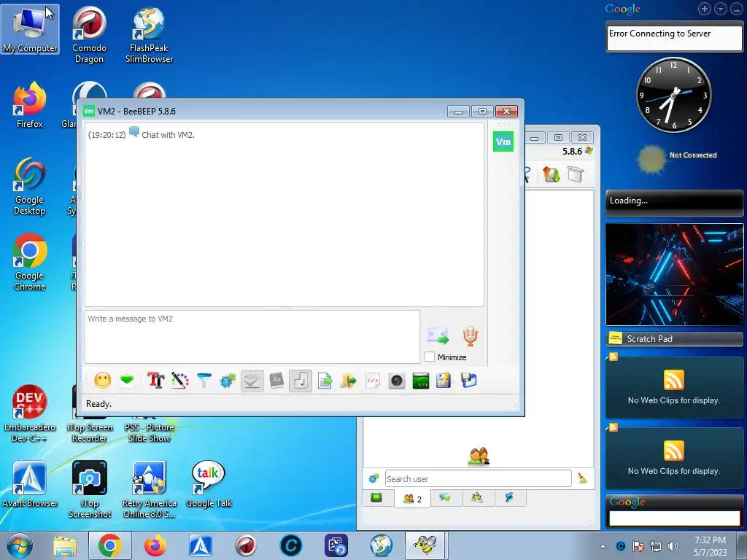Open Retry America Online desktop shortcut
This screenshot has height=560, width=747.
149,489
